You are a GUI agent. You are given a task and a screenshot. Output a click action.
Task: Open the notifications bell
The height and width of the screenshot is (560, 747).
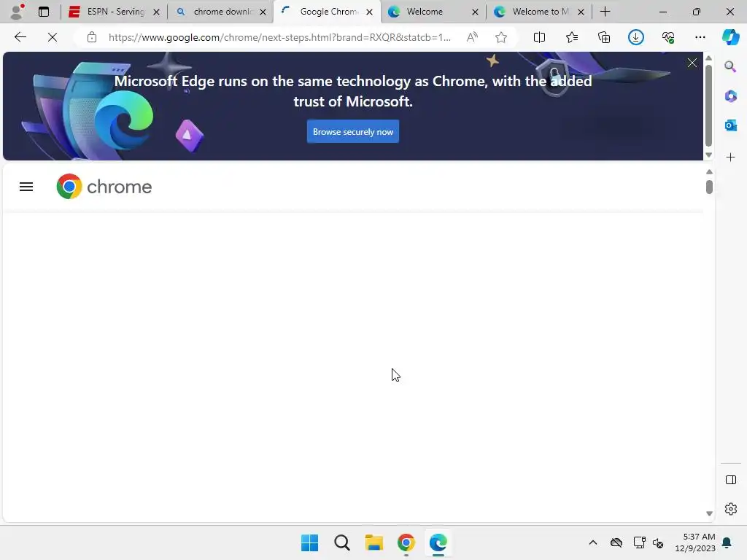[727, 542]
